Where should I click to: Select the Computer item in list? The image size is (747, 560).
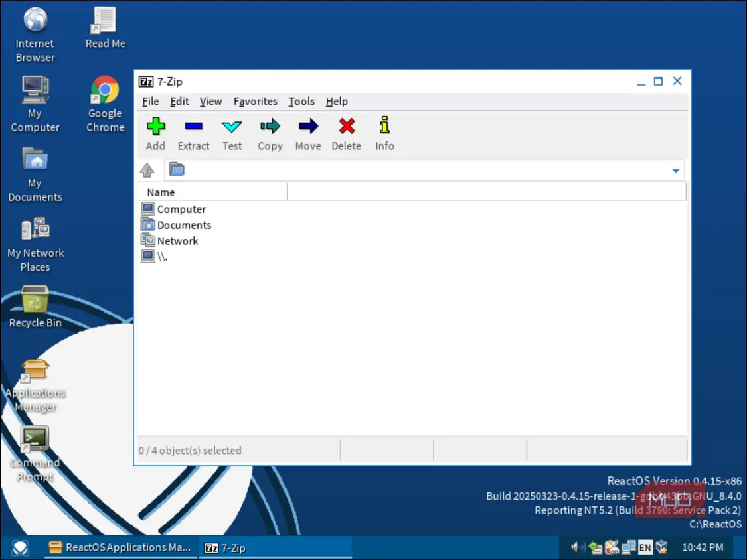(174, 209)
